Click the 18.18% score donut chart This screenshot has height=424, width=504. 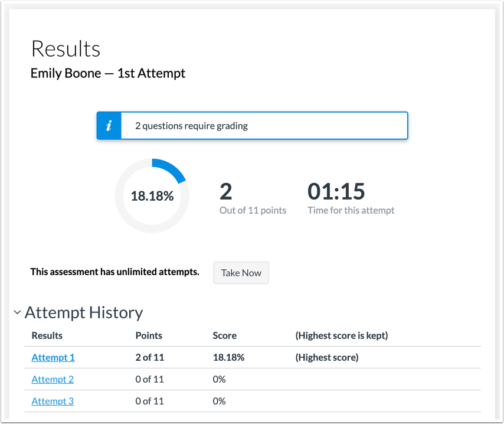click(x=152, y=195)
